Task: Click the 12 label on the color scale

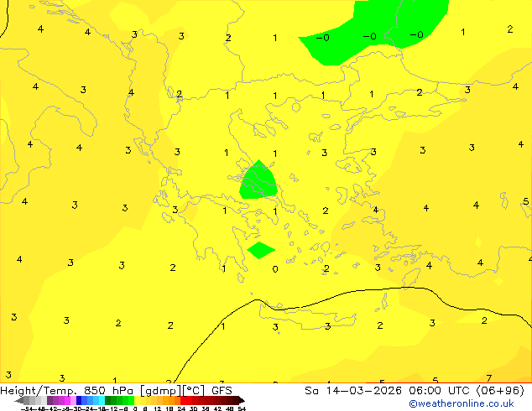Action: [158, 408]
